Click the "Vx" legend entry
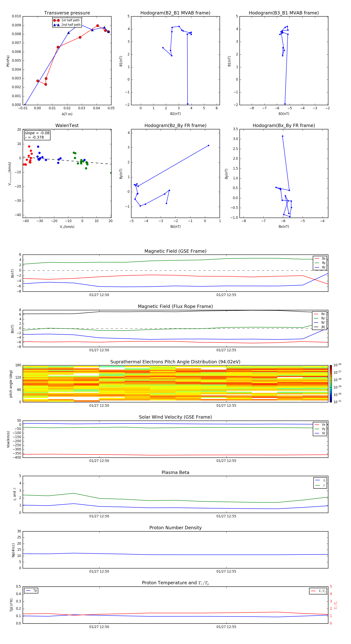The image size is (351, 644). click(x=320, y=424)
